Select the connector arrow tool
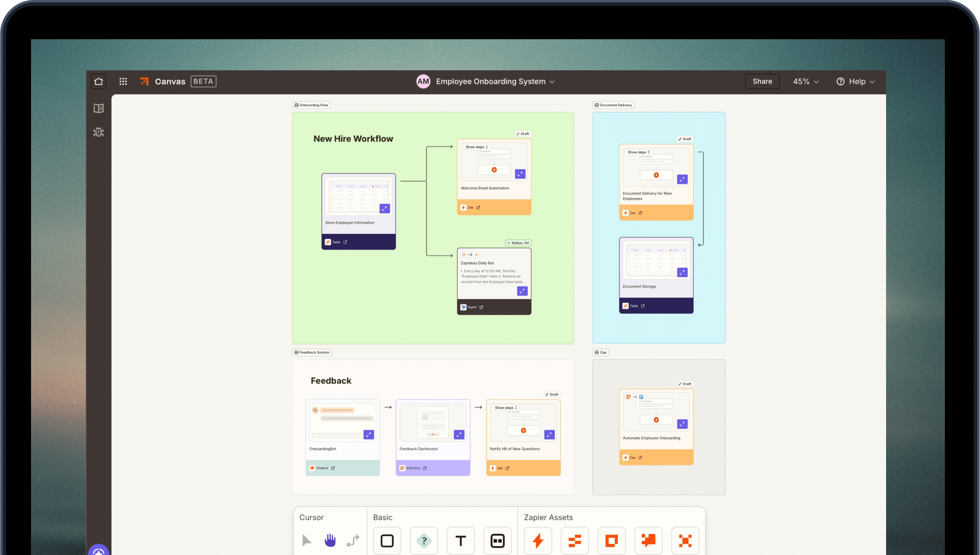 (353, 540)
